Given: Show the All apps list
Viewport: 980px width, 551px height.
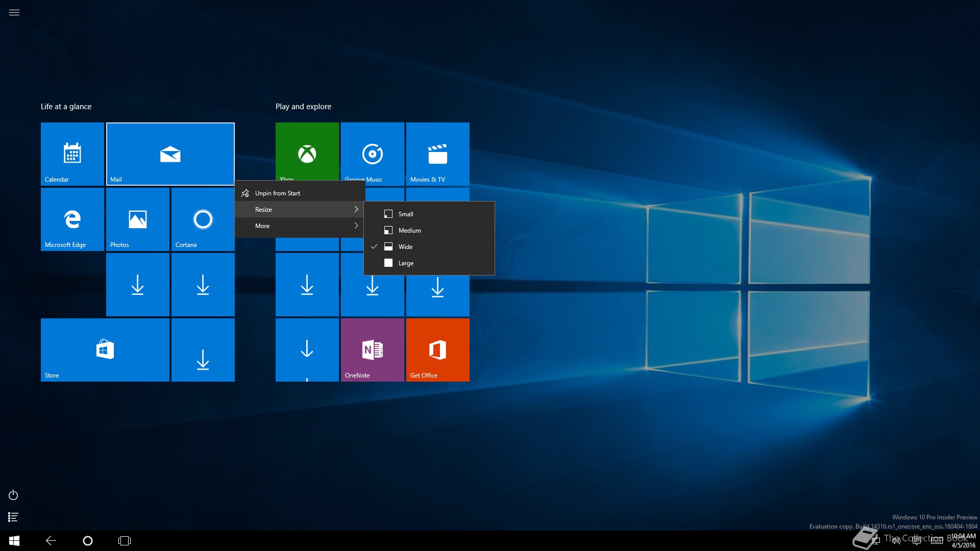Looking at the screenshot, I should point(13,517).
